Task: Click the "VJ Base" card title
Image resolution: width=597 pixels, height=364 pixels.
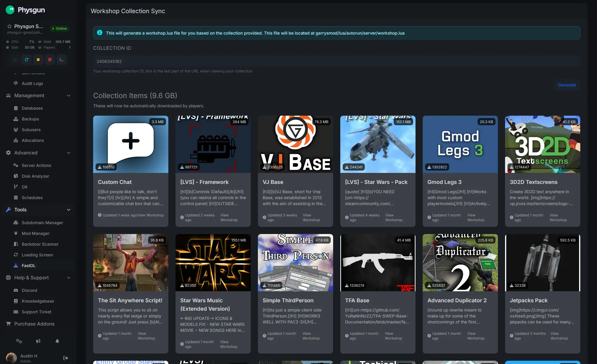Action: [273, 182]
